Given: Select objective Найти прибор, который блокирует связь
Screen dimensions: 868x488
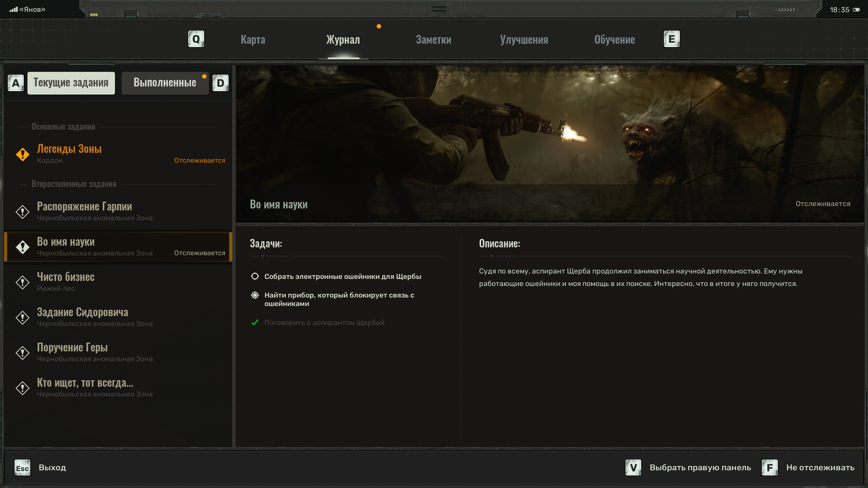Looking at the screenshot, I should (339, 299).
